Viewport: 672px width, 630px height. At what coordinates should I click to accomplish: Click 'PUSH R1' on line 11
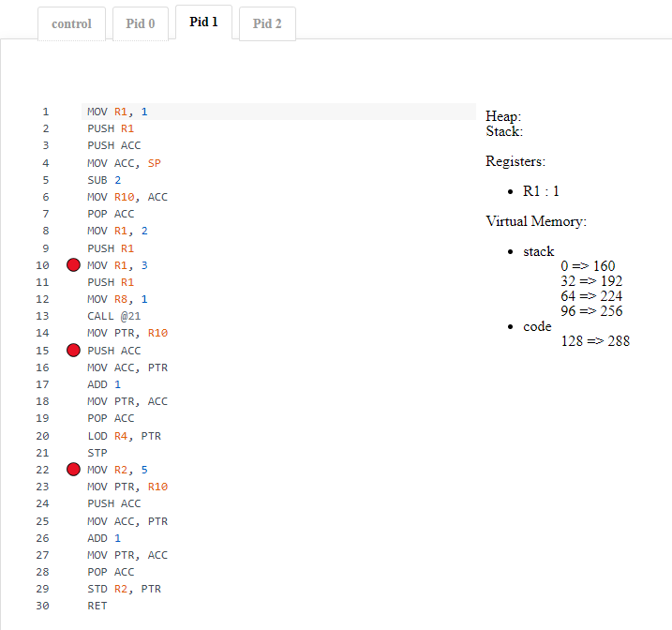pyautogui.click(x=111, y=282)
